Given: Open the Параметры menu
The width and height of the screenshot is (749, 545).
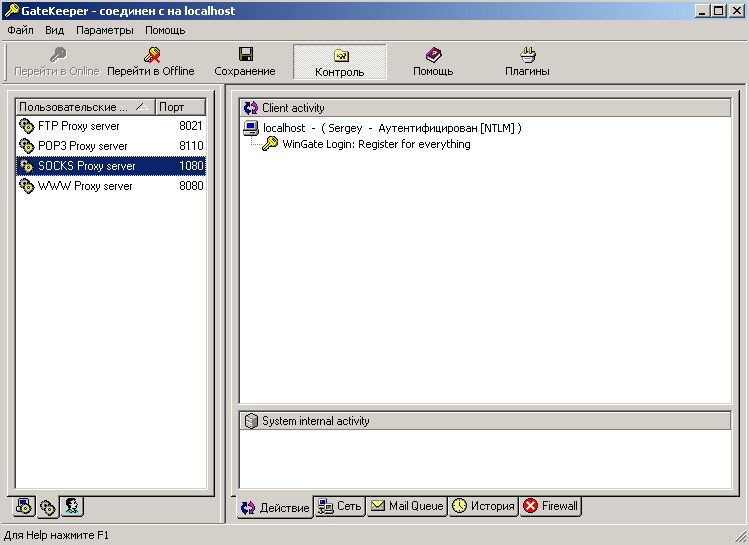Looking at the screenshot, I should pyautogui.click(x=105, y=30).
